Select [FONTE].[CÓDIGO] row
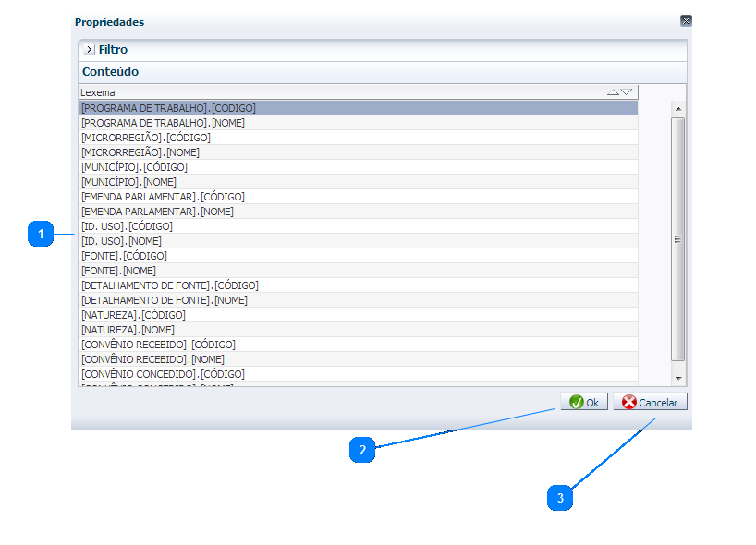Screen dimensions: 756x545 124,256
